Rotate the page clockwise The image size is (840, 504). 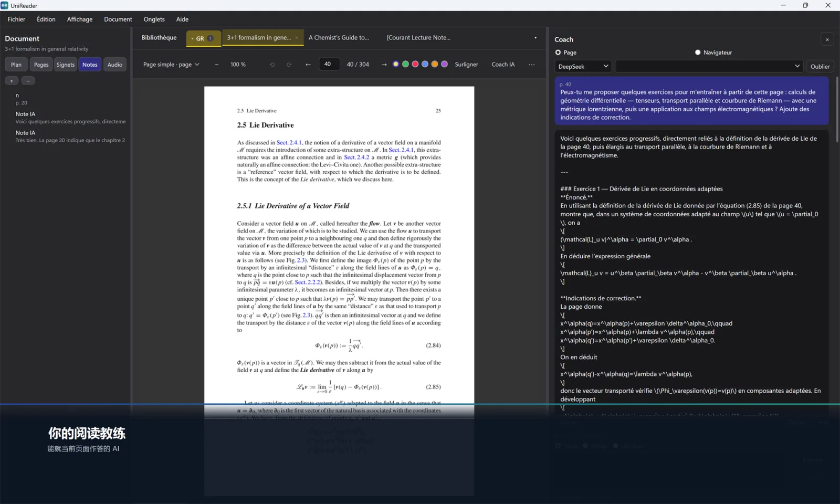coord(289,65)
